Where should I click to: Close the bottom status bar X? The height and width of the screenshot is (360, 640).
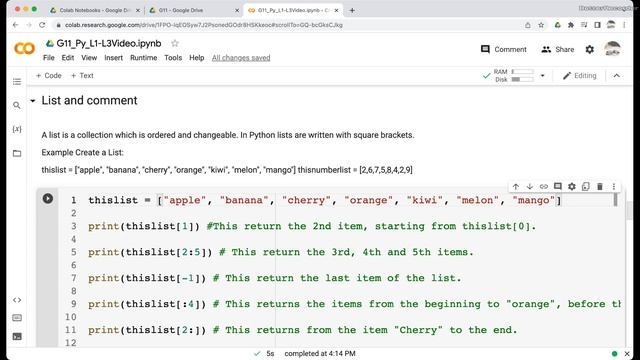click(x=627, y=353)
